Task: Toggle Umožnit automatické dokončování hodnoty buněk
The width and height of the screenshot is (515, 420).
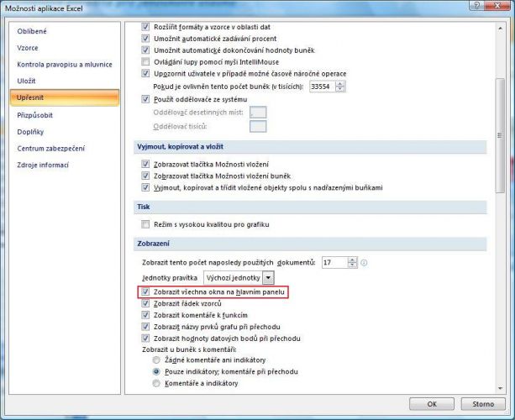Action: pyautogui.click(x=145, y=50)
